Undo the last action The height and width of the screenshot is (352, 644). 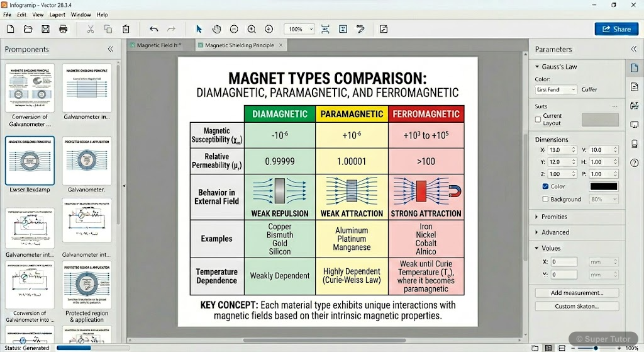(153, 29)
